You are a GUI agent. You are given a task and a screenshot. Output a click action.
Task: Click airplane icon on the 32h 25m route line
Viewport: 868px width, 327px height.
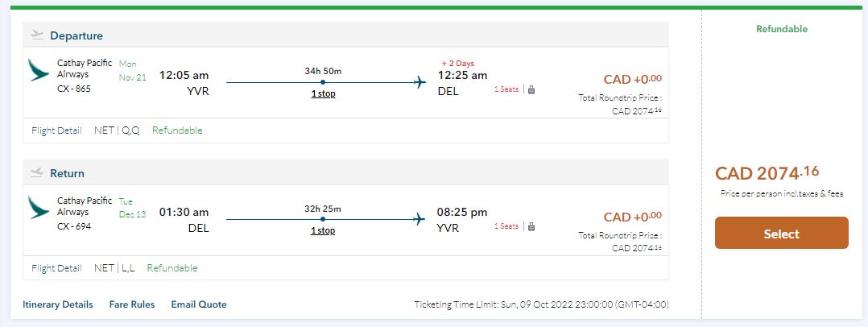pos(419,219)
